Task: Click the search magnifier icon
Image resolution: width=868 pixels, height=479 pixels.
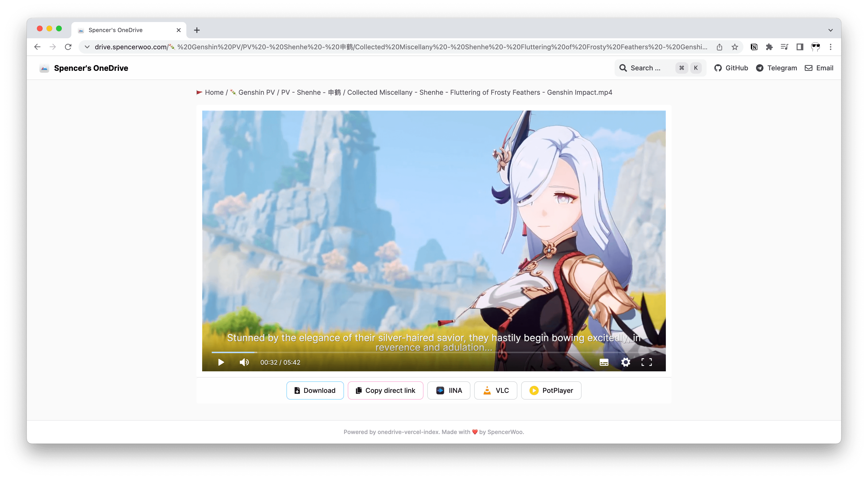Action: [x=623, y=68]
